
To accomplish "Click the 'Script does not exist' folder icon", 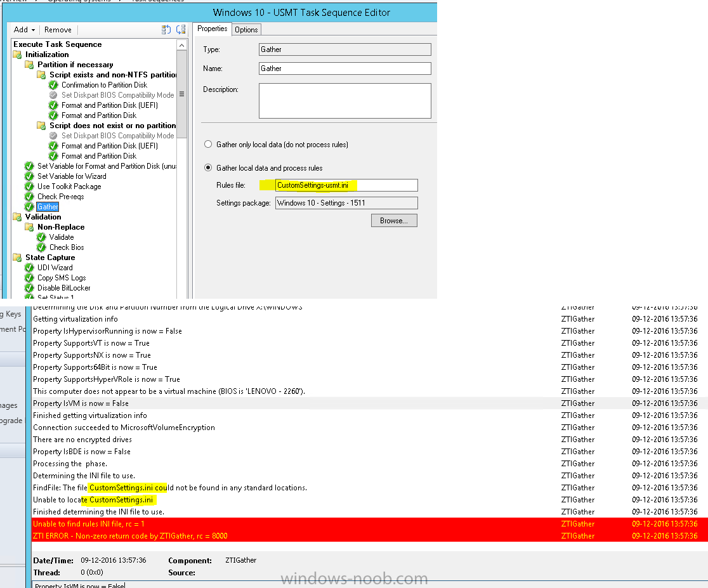I will (x=41, y=126).
